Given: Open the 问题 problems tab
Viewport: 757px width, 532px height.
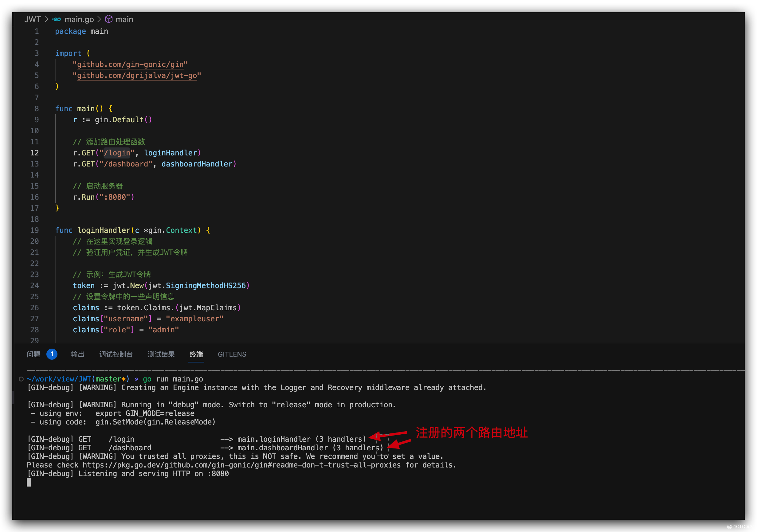Looking at the screenshot, I should click(x=33, y=354).
